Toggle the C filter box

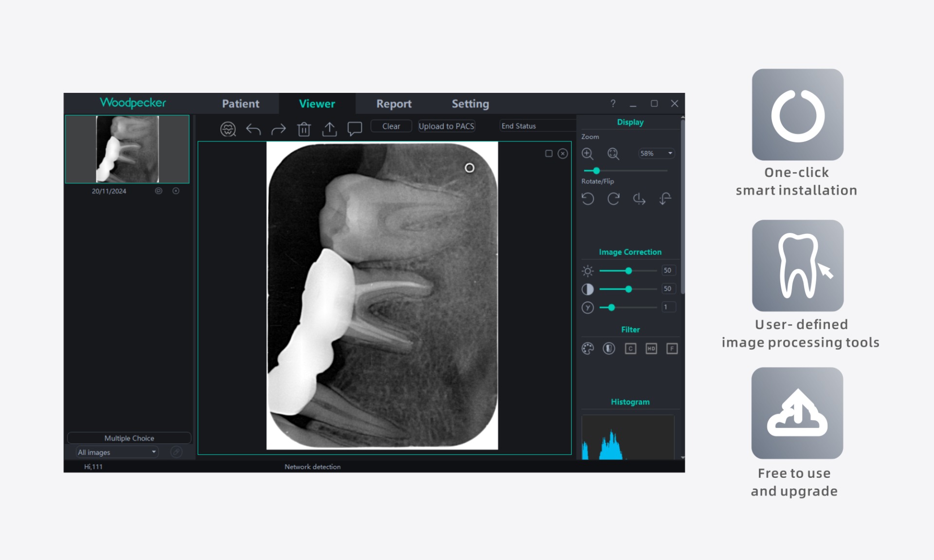[x=630, y=349]
